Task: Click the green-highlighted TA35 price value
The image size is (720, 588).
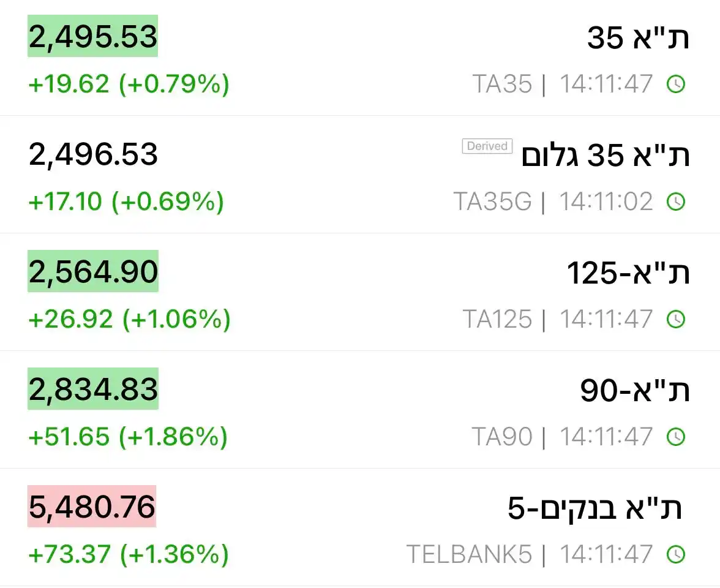Action: [x=93, y=37]
